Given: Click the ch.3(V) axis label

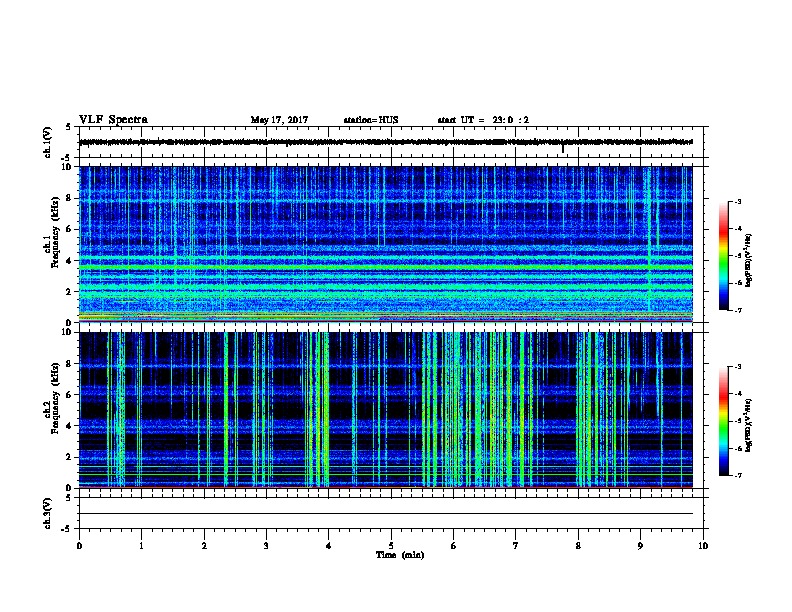Looking at the screenshot, I should (x=47, y=513).
